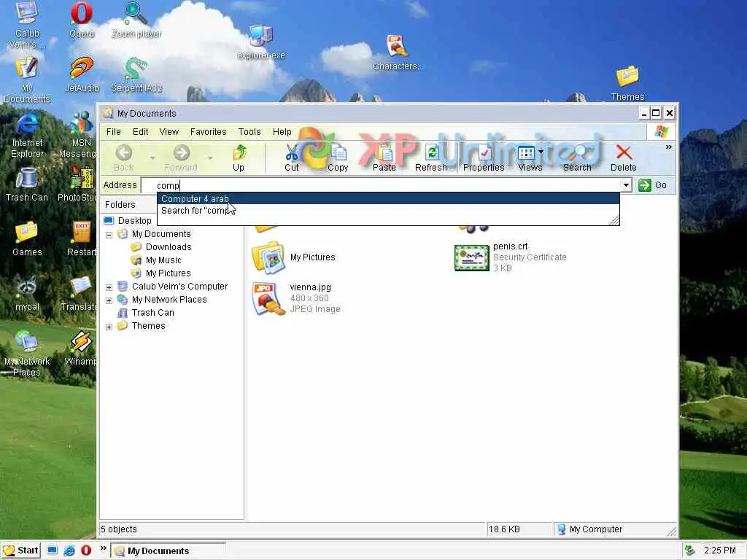Viewport: 747px width, 560px height.
Task: Expand Calub Veim's Computer node
Action: (109, 287)
